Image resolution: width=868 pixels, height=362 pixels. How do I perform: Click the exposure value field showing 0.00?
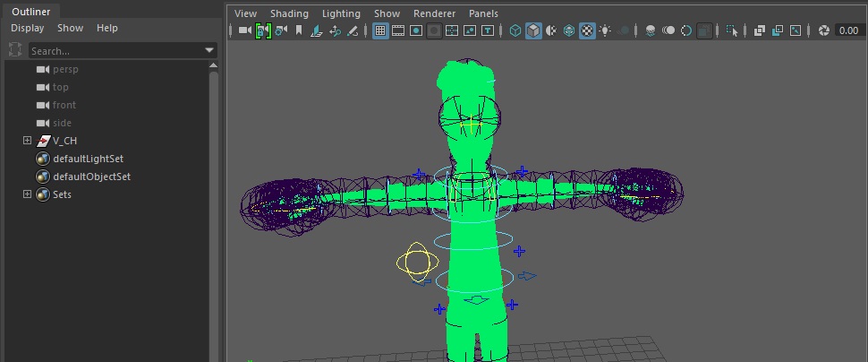(x=848, y=30)
